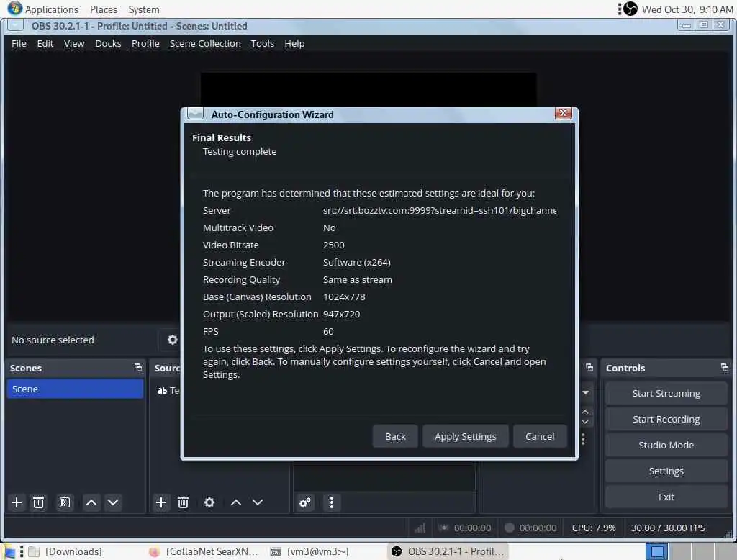
Task: Click the stream connection status bars icon
Action: 420,528
